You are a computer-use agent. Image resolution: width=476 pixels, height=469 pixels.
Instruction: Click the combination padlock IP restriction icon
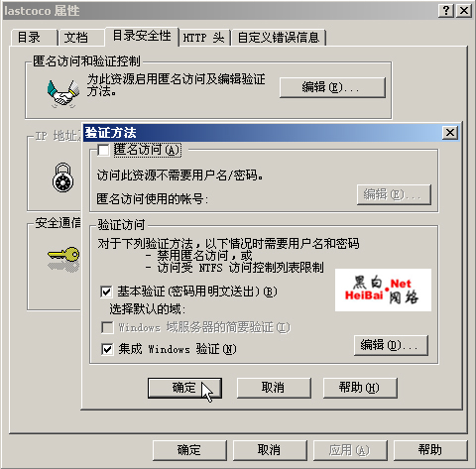pyautogui.click(x=63, y=177)
